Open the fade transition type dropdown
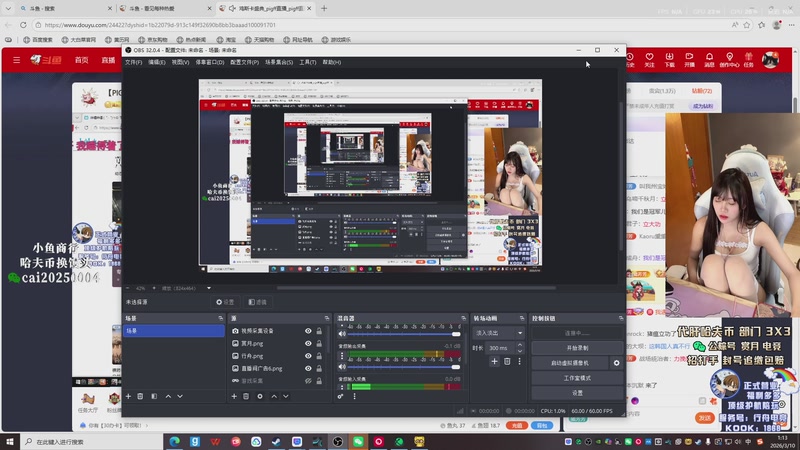The height and width of the screenshot is (450, 800). tap(498, 333)
